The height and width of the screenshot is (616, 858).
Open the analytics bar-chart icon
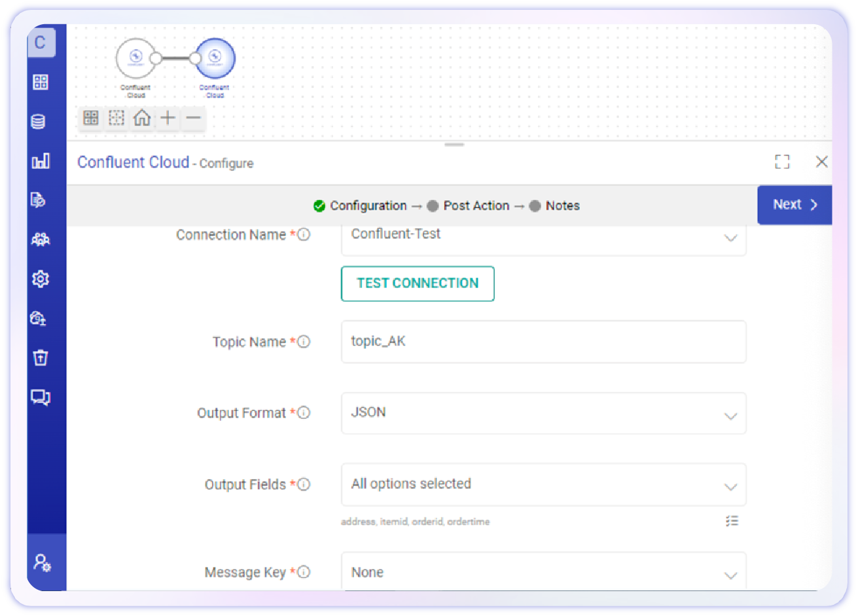[41, 161]
